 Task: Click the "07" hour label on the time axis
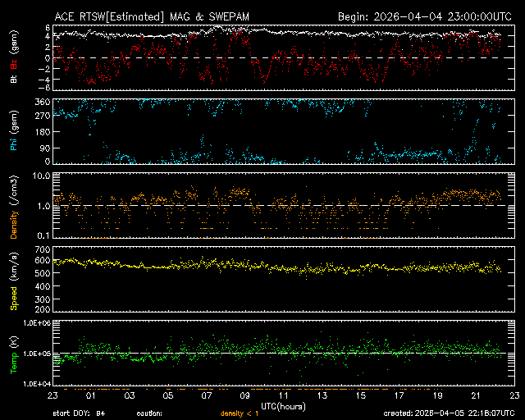click(x=206, y=395)
